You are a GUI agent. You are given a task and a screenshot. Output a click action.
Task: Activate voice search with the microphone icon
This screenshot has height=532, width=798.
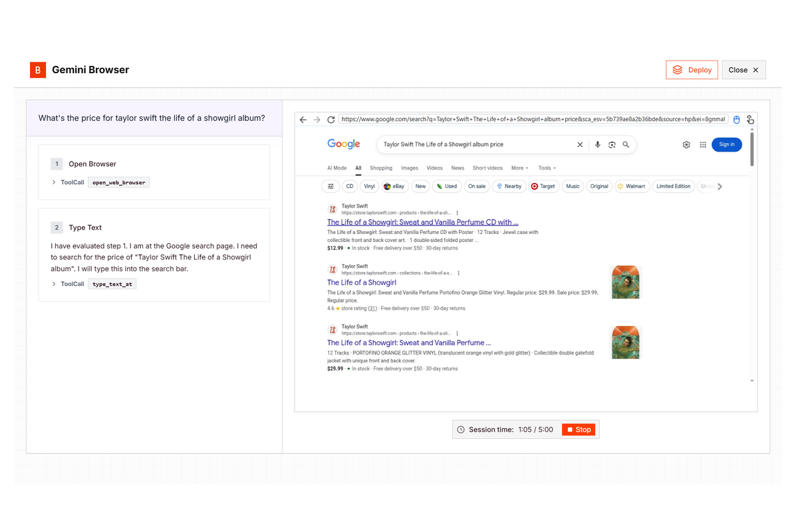(x=597, y=144)
